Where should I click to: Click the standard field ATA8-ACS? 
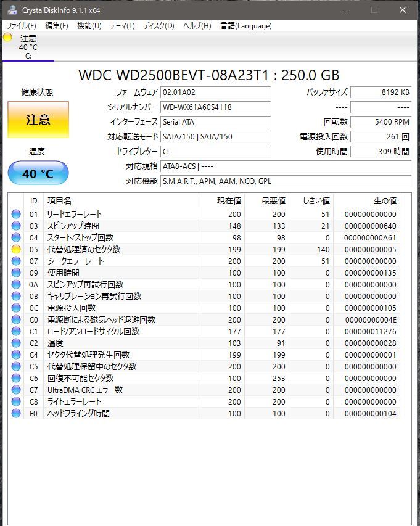click(286, 166)
